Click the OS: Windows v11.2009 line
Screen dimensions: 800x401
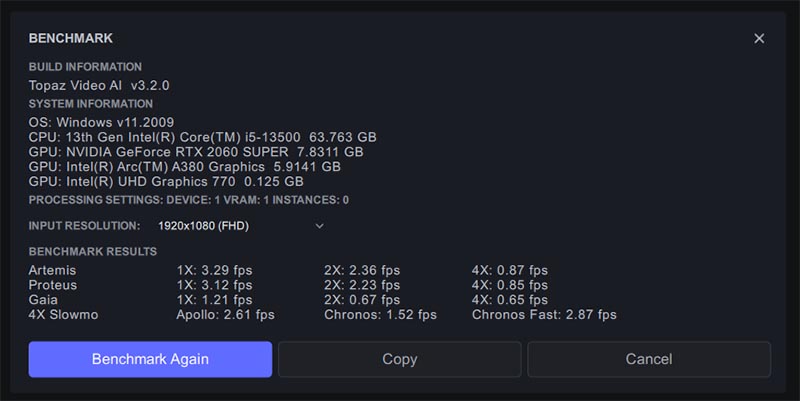click(101, 122)
